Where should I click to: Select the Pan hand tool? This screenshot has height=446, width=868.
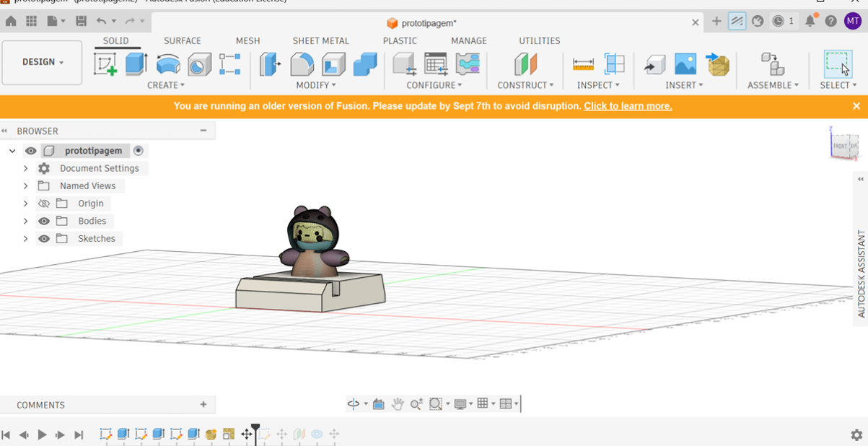point(398,404)
